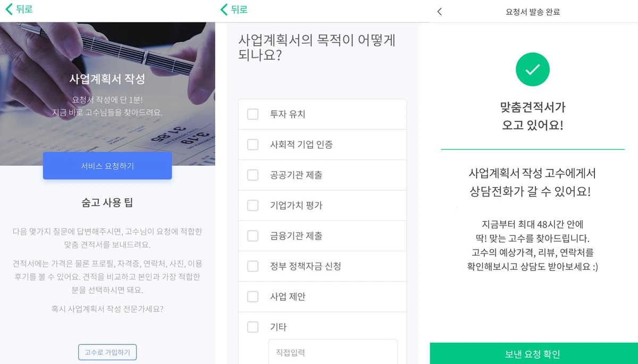This screenshot has height=364, width=638.
Task: Click the 고수로 가입하기 button
Action: tap(107, 352)
